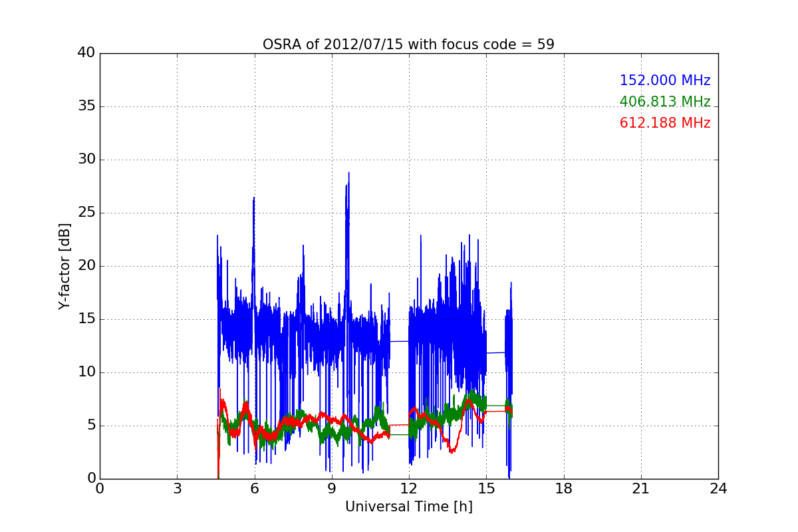Click the x-axis tick label '6'

[254, 489]
